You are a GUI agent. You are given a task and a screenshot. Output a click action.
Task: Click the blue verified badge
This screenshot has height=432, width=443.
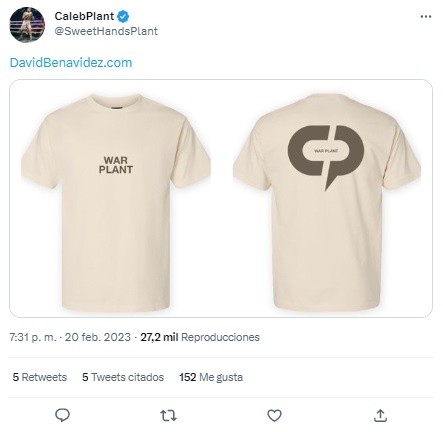(x=123, y=16)
